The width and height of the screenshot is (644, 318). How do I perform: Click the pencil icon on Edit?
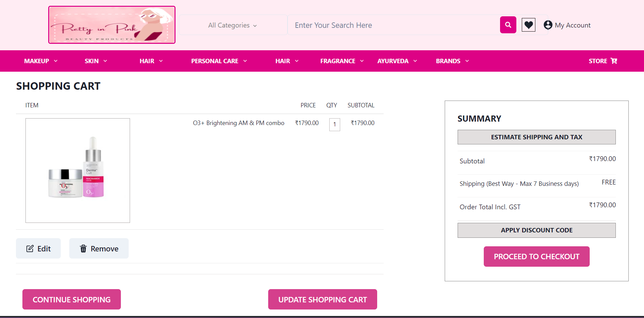pos(30,249)
